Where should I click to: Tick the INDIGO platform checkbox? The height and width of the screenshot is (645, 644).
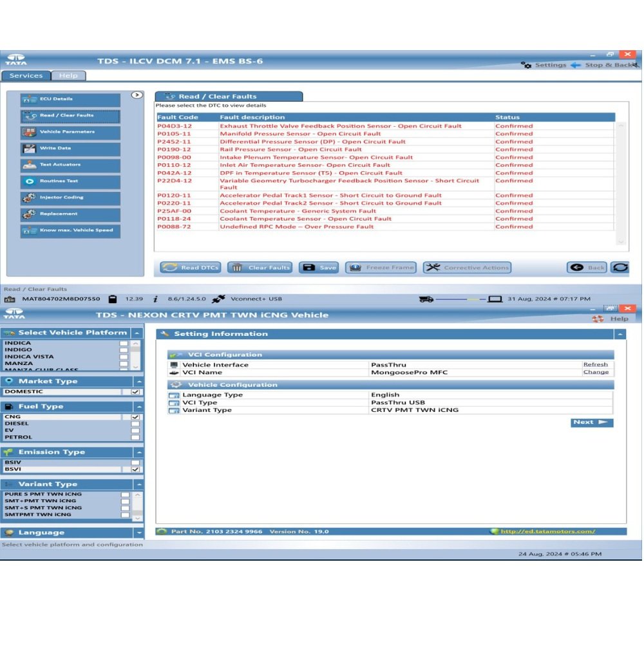(124, 350)
